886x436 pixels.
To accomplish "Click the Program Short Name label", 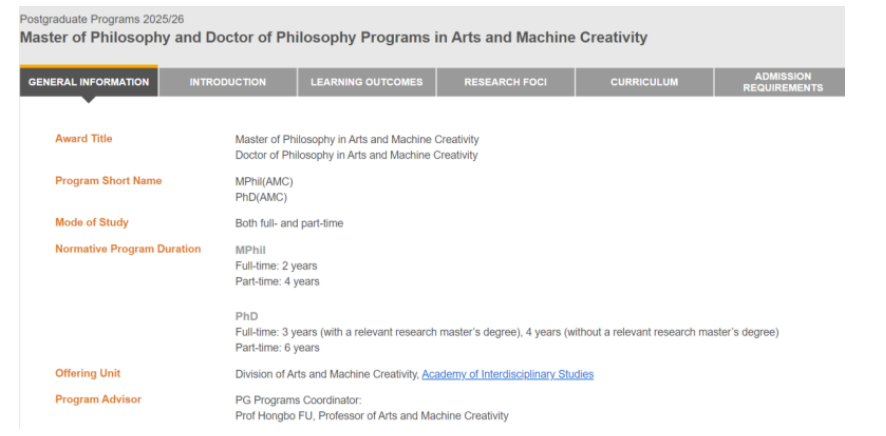I will pyautogui.click(x=108, y=181).
